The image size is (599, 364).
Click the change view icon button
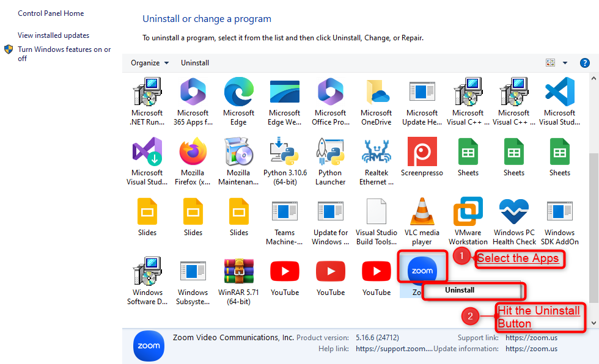point(550,63)
